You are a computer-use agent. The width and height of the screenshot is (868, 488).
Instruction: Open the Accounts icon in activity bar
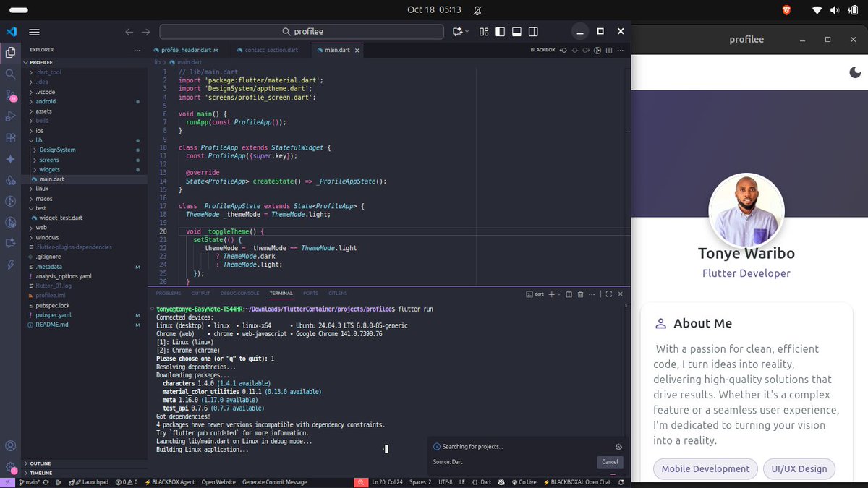[x=10, y=446]
